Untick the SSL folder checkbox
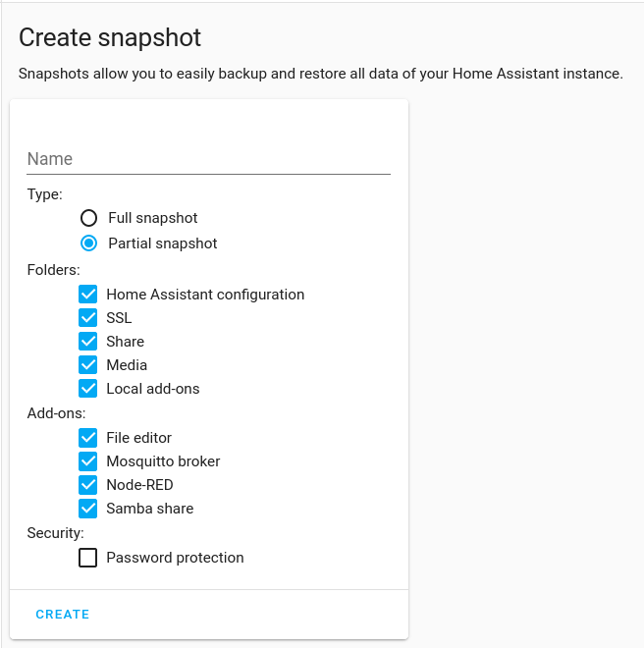644x648 pixels. (x=88, y=318)
